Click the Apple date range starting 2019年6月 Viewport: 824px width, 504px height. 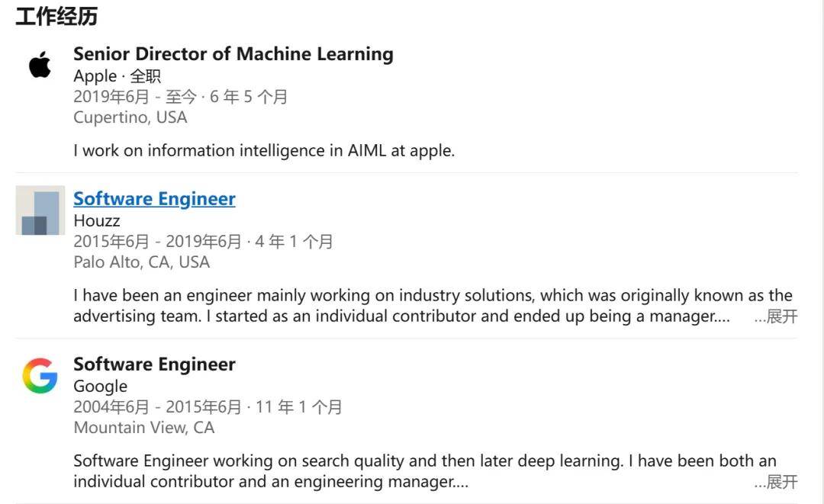pyautogui.click(x=180, y=97)
